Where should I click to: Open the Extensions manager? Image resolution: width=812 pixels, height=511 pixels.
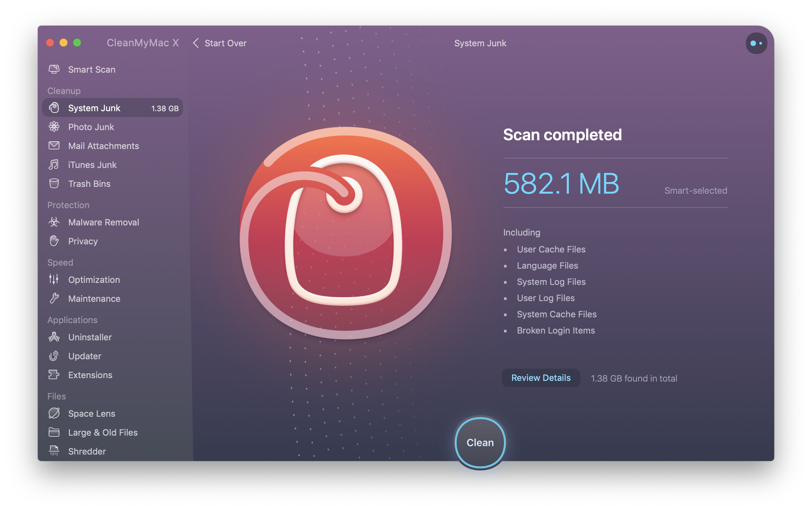[x=90, y=375]
